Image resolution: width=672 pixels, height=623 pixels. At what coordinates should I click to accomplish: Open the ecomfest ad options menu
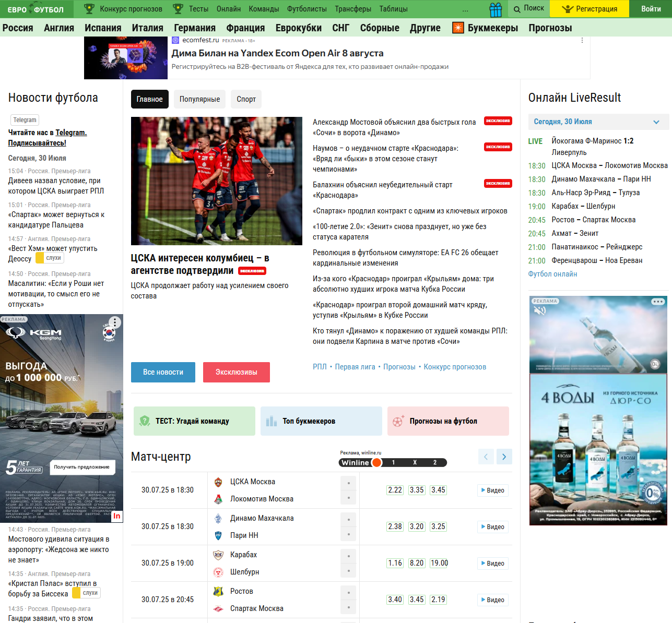pos(582,40)
